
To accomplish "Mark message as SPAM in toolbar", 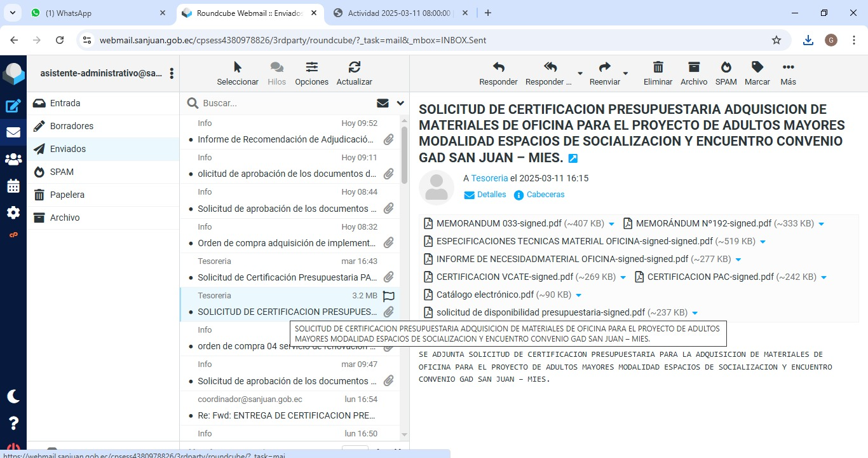I will pos(726,67).
